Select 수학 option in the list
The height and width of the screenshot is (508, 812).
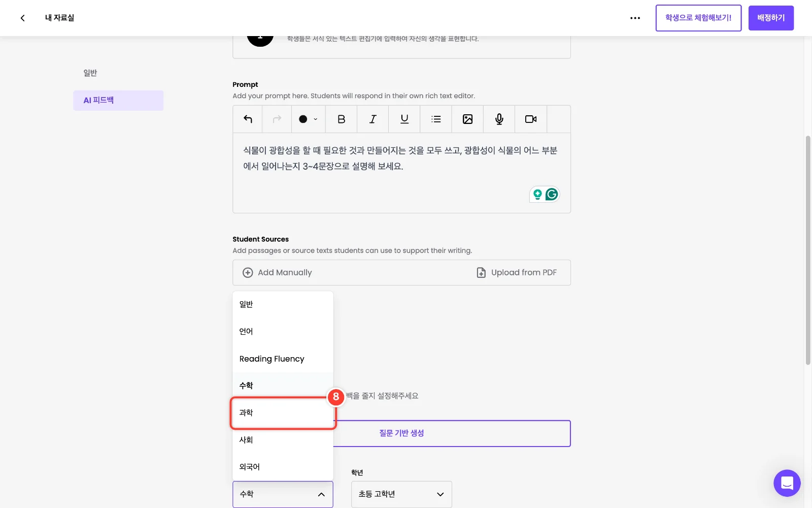283,386
